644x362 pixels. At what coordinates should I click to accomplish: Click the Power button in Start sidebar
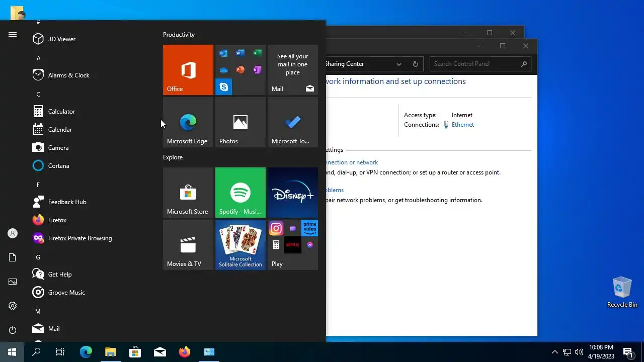click(x=13, y=330)
